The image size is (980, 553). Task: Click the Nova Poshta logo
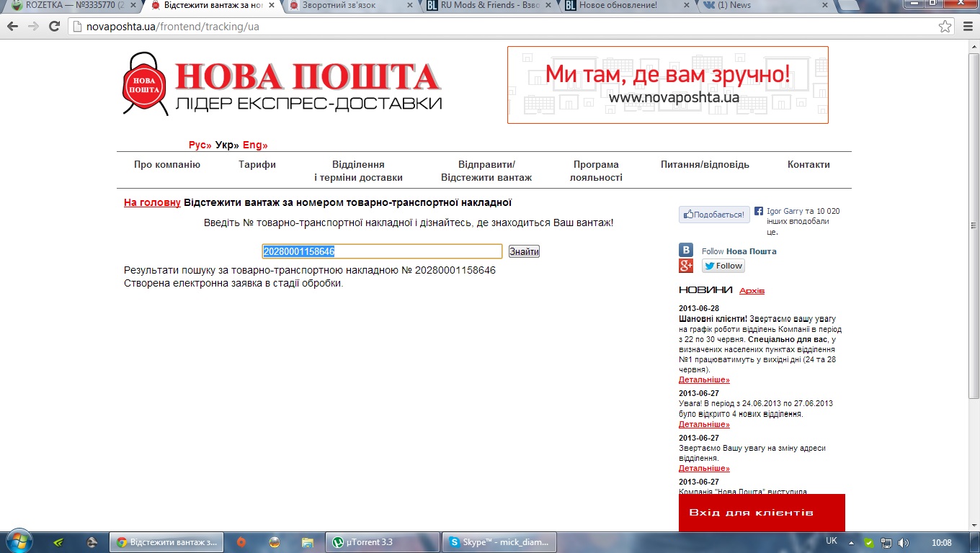[282, 84]
